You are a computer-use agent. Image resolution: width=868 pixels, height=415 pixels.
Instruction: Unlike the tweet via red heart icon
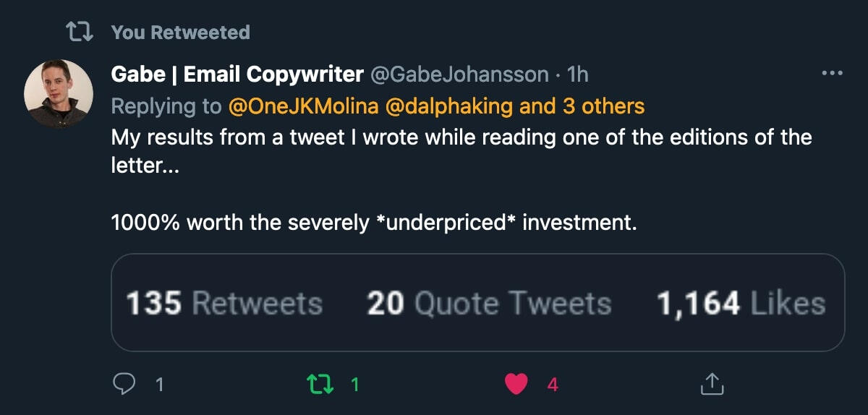pos(516,384)
